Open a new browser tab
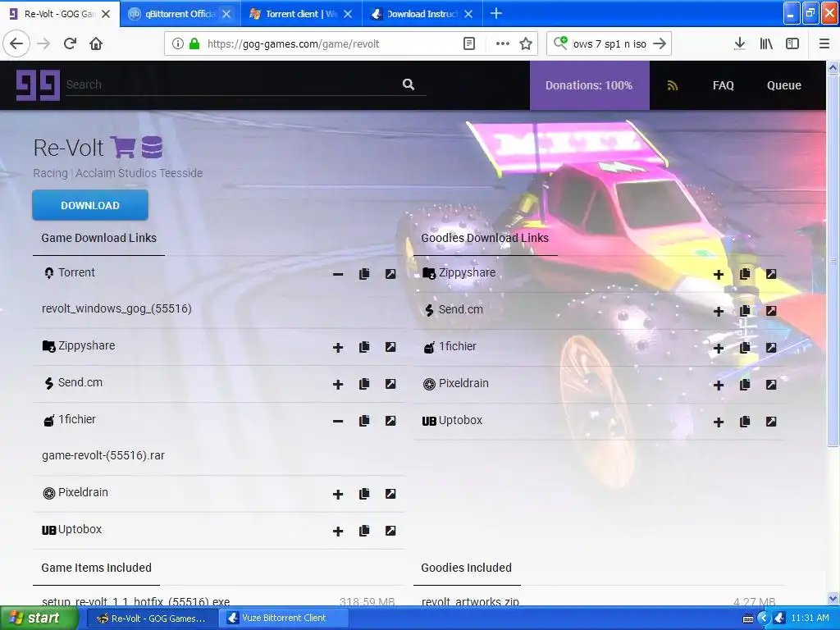The image size is (840, 630). (x=496, y=13)
